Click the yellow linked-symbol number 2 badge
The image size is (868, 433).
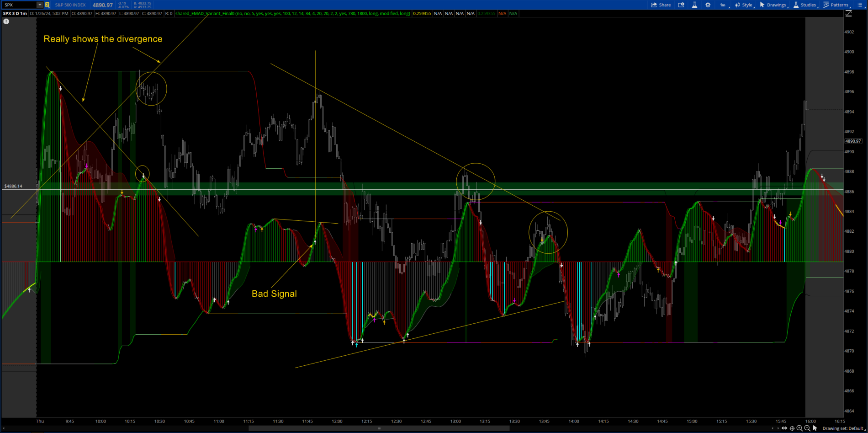(x=47, y=5)
